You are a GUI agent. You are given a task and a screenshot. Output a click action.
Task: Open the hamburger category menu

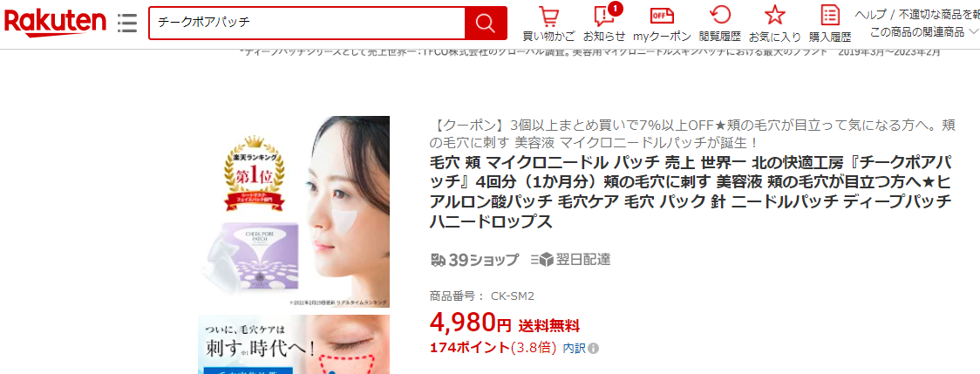click(x=127, y=23)
